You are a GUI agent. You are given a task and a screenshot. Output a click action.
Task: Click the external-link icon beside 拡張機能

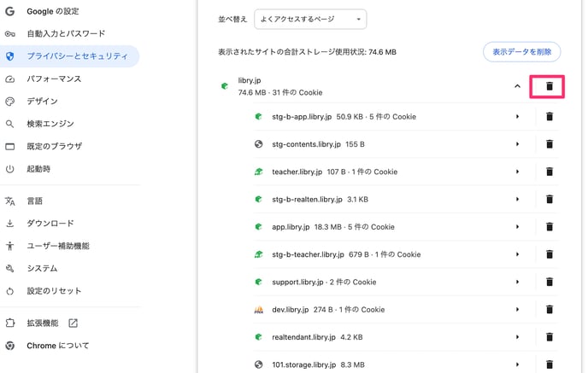(x=73, y=323)
